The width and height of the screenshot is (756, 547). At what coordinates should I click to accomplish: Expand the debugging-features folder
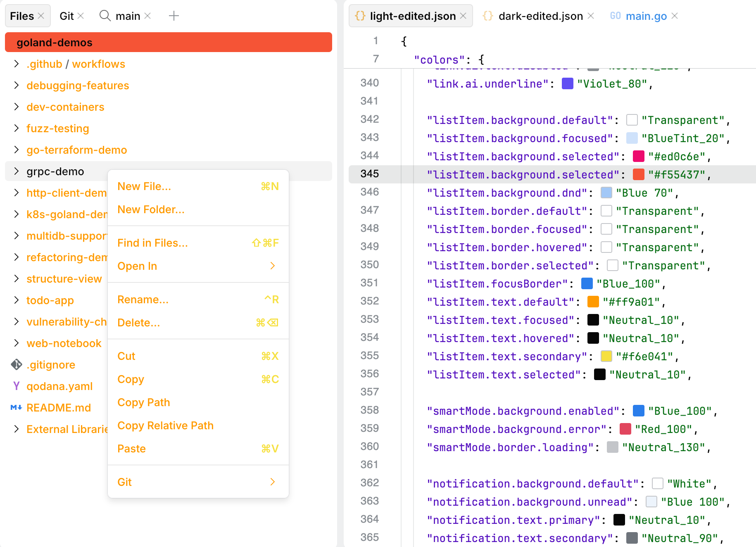pyautogui.click(x=16, y=85)
